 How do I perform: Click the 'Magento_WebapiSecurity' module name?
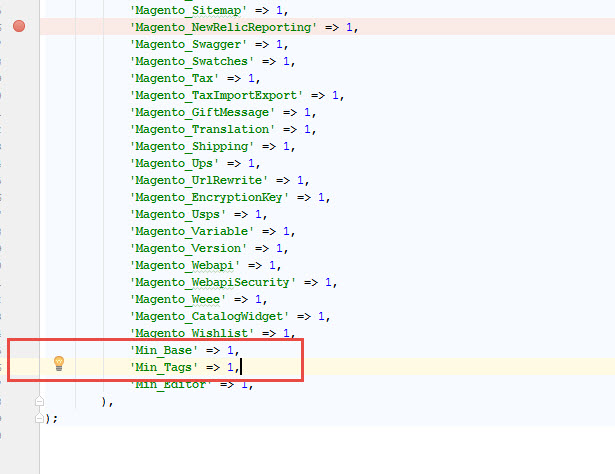click(213, 282)
